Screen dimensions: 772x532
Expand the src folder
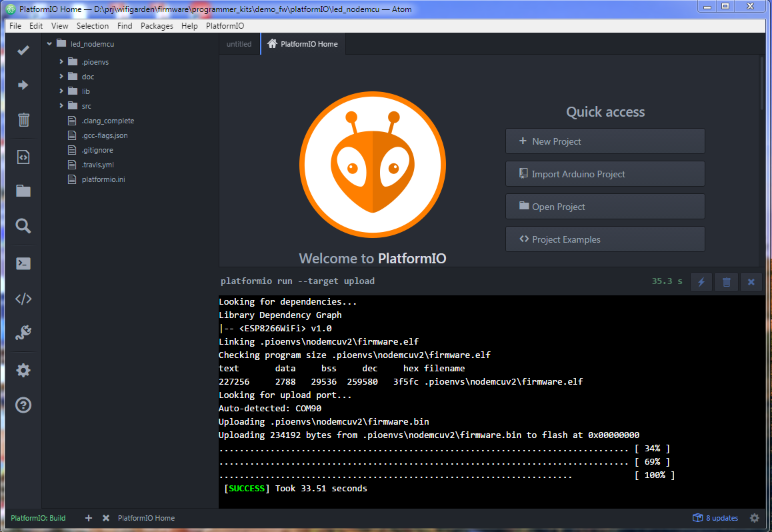click(x=61, y=106)
